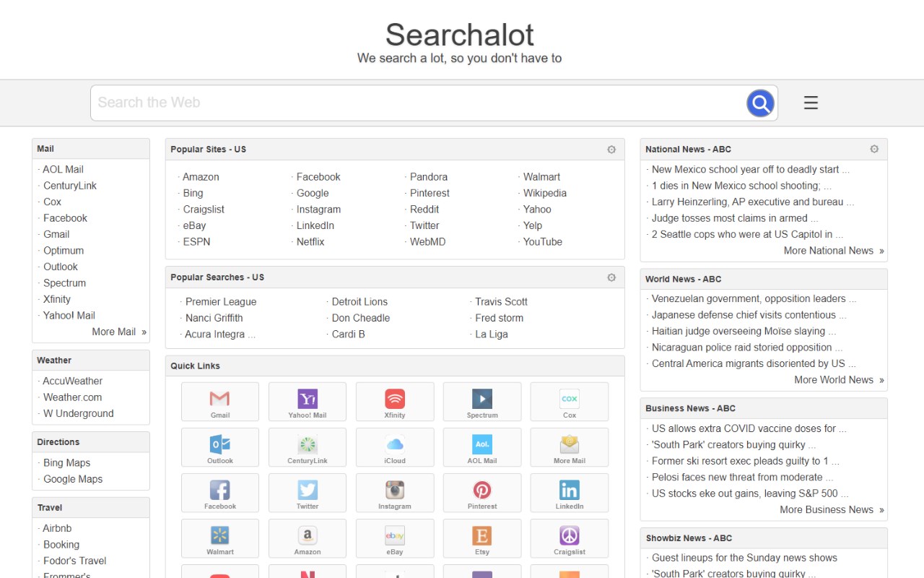Click the Etsy quick link icon

coord(482,538)
